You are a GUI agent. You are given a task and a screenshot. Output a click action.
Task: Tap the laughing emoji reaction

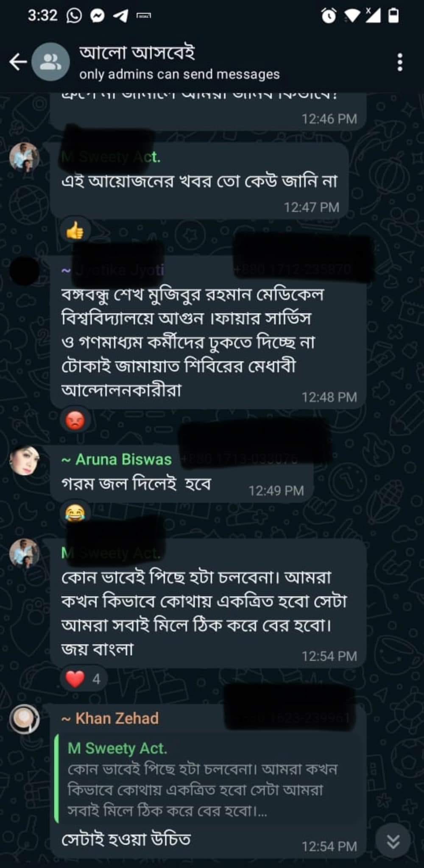(x=75, y=513)
